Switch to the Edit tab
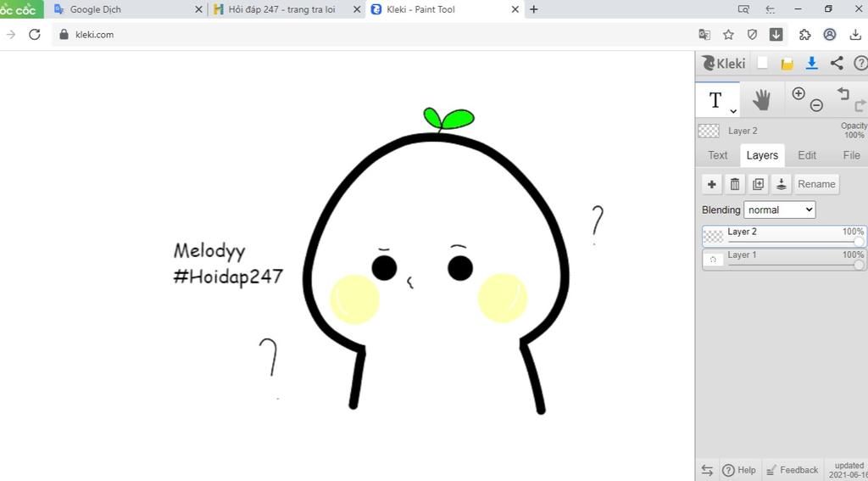This screenshot has width=868, height=481. coord(807,155)
